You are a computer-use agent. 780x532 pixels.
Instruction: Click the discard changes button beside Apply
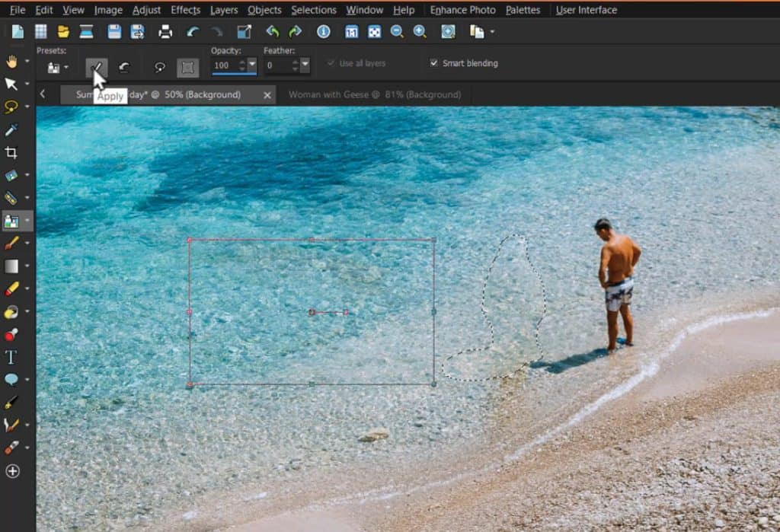(x=123, y=67)
